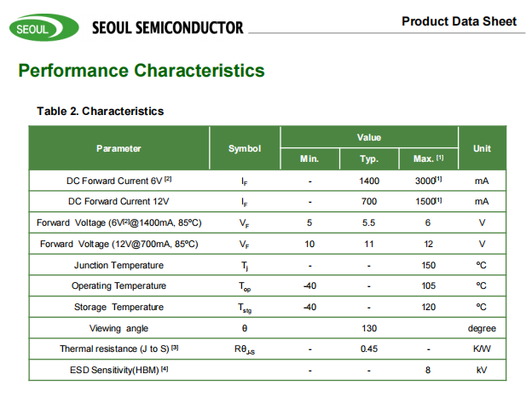
Task: Select the DC Forward Current 12V row label
Action: point(119,202)
